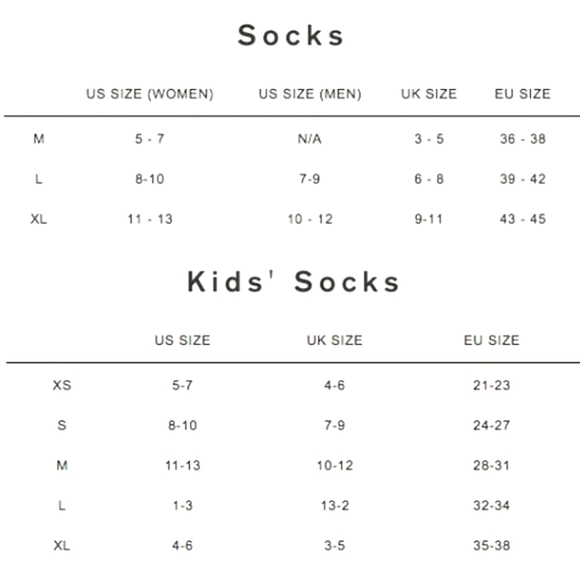
Task: Click the Socks title heading
Action: pos(291,36)
